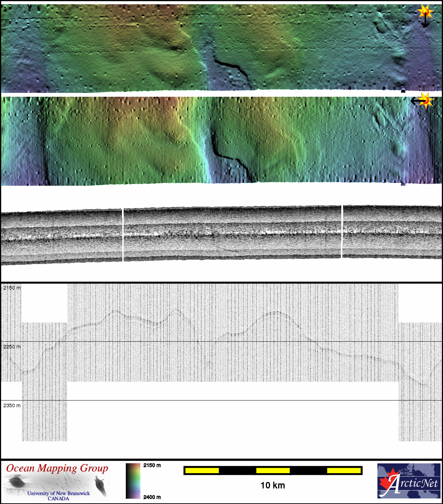Click the rightmost yellow scale bar segment
Image resolution: width=443 pixels, height=504 pixels.
[x=343, y=470]
